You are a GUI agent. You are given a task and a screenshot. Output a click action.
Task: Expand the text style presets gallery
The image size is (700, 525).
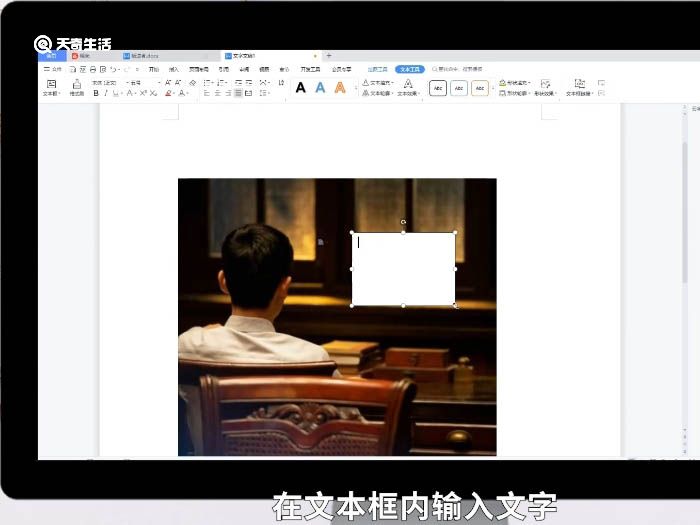point(356,88)
